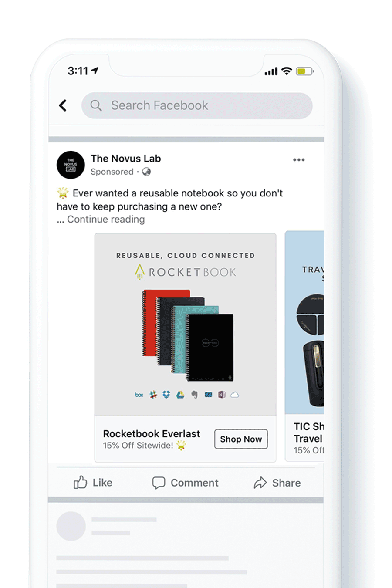Image resolution: width=392 pixels, height=588 pixels.
Task: Click the Wi-Fi status icon
Action: click(287, 71)
